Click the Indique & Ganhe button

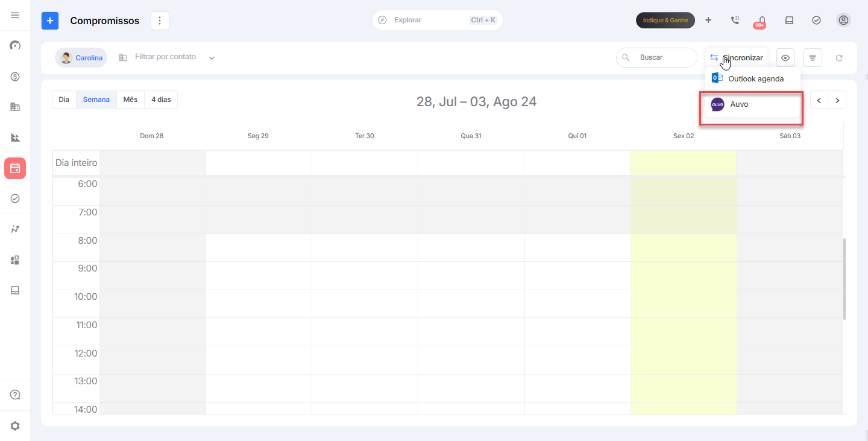(665, 21)
